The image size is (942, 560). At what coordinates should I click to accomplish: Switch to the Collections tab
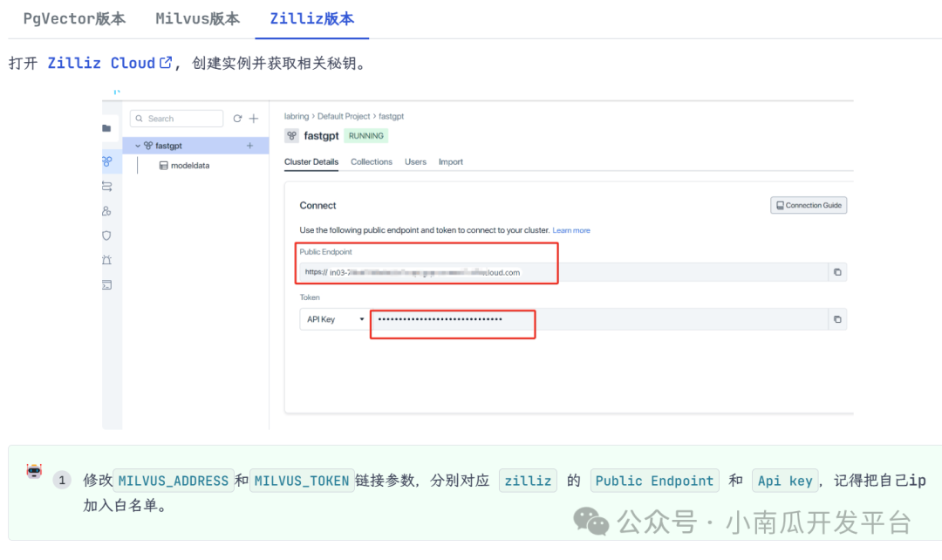[372, 162]
